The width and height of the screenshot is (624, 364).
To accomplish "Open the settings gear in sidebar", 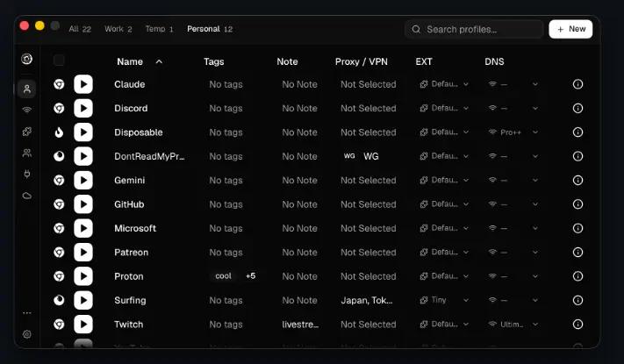I will [x=26, y=334].
